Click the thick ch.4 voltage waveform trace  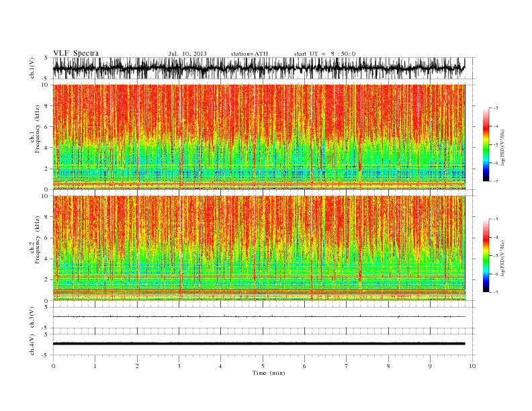pyautogui.click(x=259, y=344)
